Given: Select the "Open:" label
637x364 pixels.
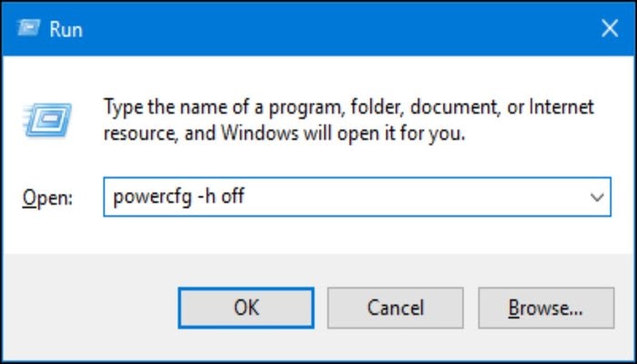Looking at the screenshot, I should 47,198.
